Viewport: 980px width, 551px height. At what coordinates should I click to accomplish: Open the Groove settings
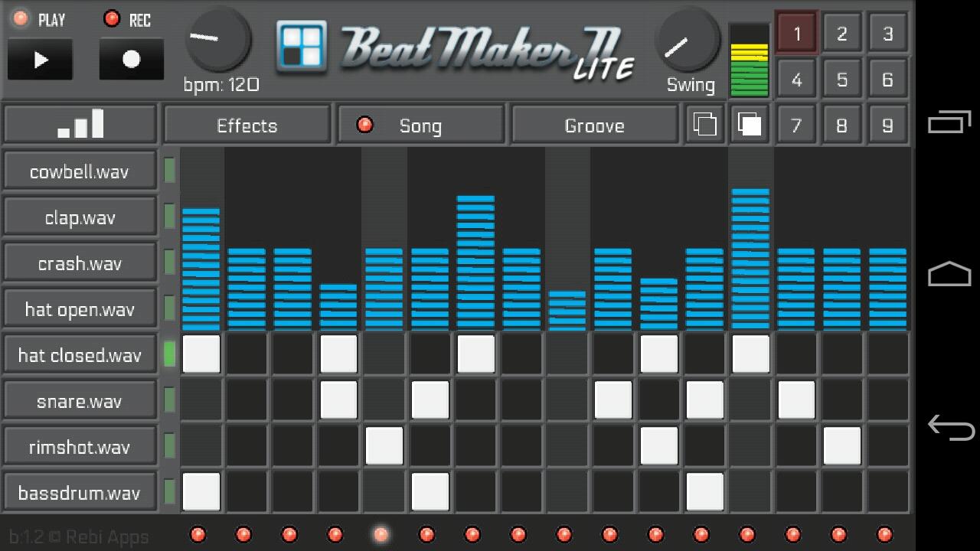595,125
